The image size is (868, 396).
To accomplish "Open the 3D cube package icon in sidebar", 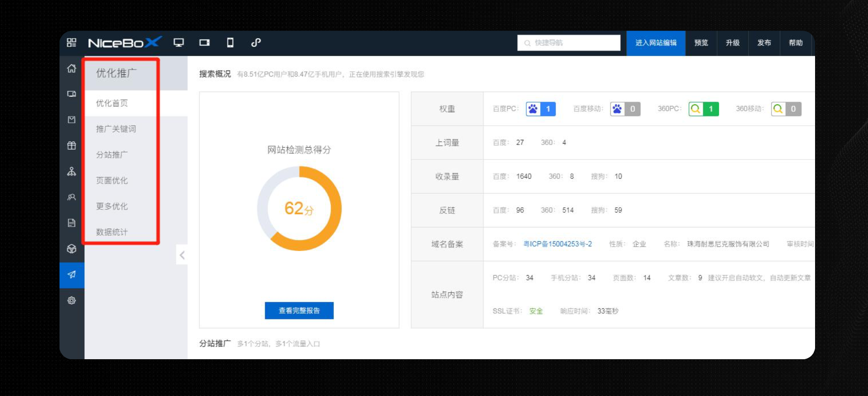I will tap(72, 249).
